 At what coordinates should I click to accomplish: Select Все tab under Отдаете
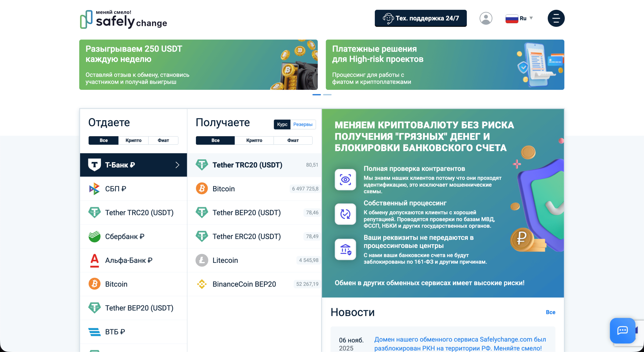pos(103,140)
